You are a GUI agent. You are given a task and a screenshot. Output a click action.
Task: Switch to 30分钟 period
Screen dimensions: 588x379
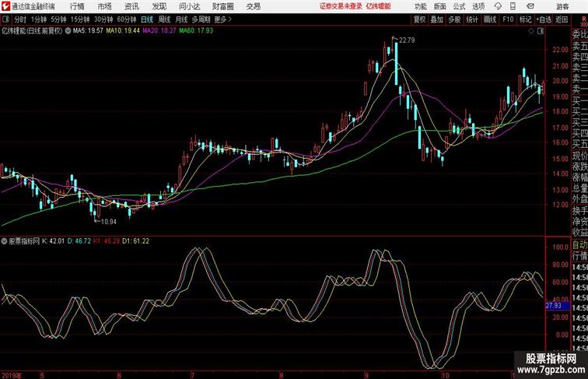tap(103, 19)
